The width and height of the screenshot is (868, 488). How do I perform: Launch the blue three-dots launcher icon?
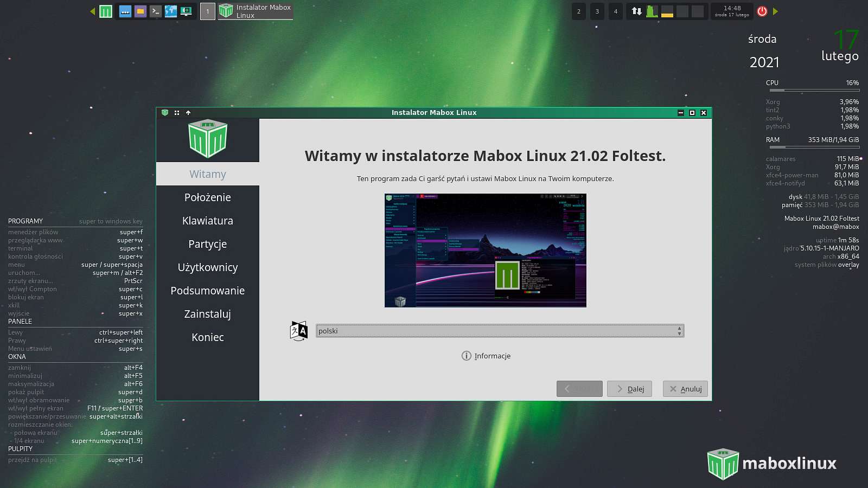coord(125,11)
